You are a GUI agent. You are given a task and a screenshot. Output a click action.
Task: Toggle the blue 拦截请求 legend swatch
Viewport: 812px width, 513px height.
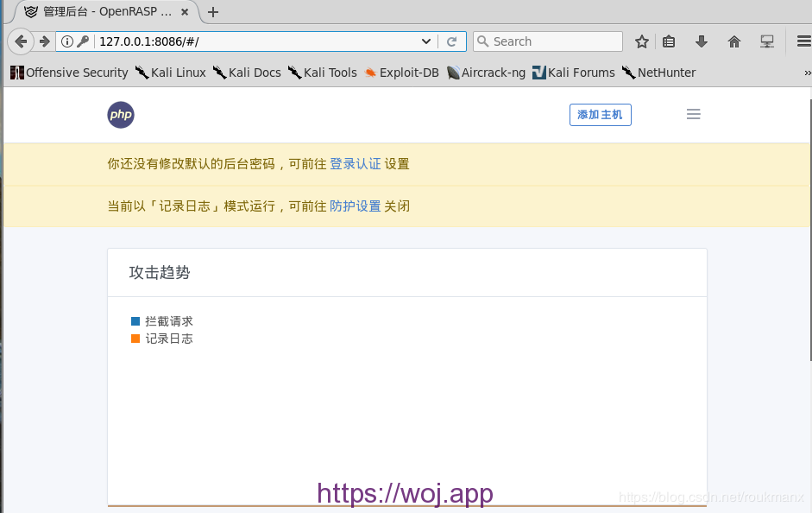135,321
